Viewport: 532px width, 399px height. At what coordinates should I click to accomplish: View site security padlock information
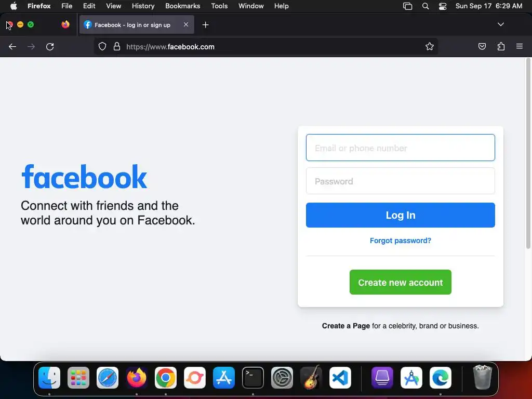tap(117, 46)
